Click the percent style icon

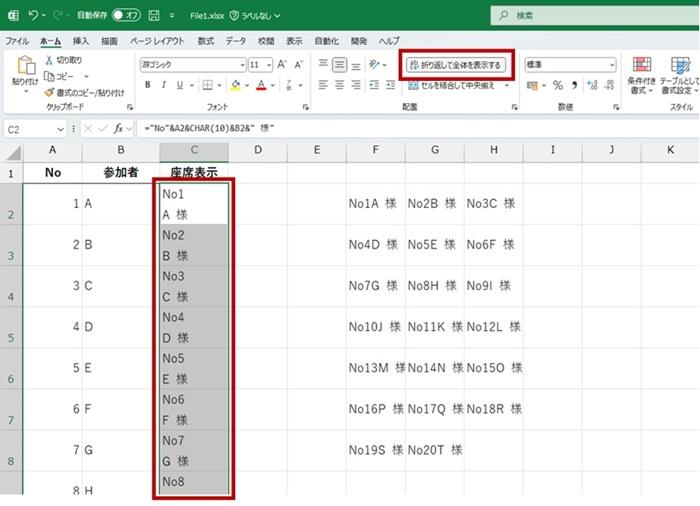(558, 85)
